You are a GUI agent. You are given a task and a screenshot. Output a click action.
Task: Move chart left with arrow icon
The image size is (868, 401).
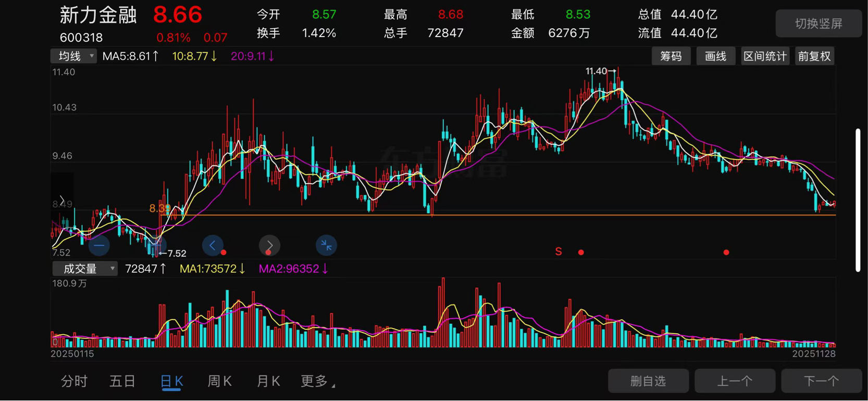[213, 245]
